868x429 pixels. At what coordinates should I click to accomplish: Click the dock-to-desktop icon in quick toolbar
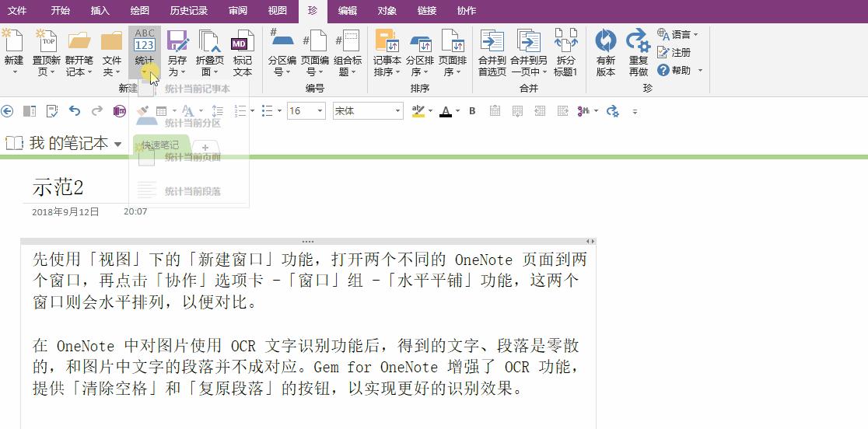click(30, 111)
